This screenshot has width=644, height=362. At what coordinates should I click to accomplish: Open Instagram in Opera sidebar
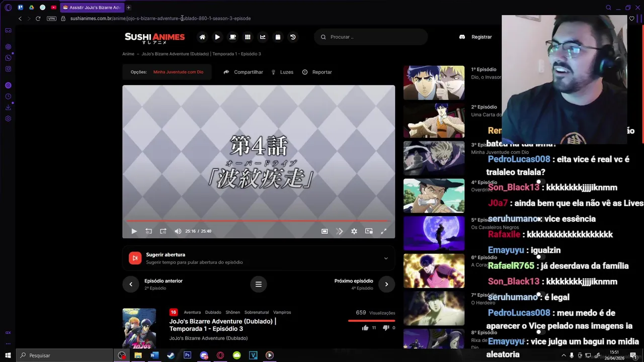[x=8, y=69]
